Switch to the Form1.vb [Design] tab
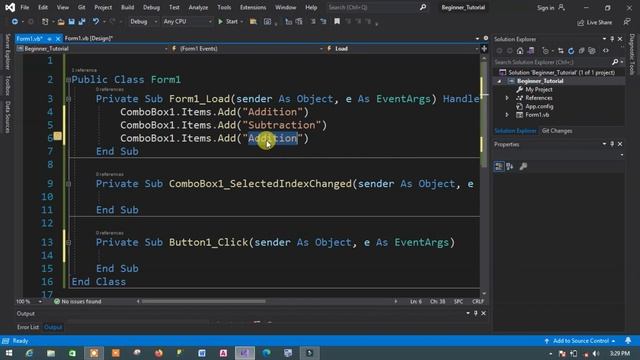Image resolution: width=640 pixels, height=360 pixels. pyautogui.click(x=89, y=38)
